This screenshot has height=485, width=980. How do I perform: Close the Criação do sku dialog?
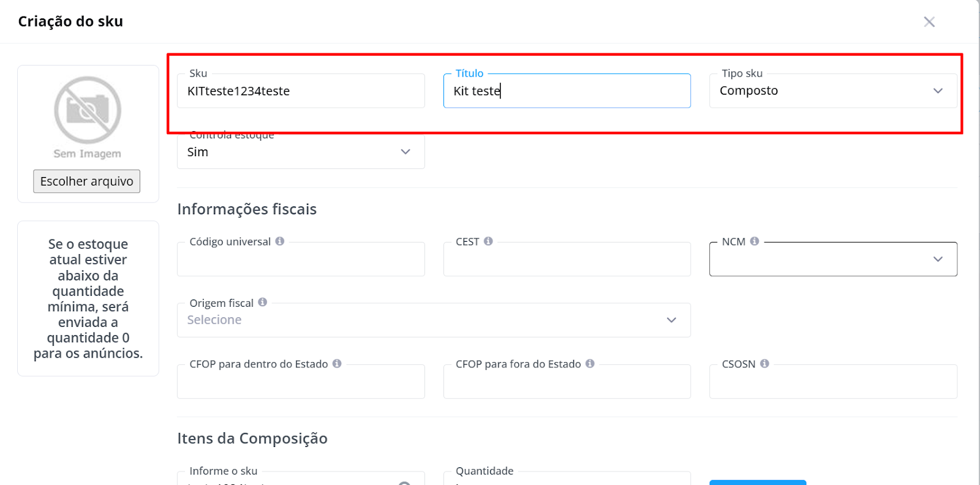coord(929,21)
